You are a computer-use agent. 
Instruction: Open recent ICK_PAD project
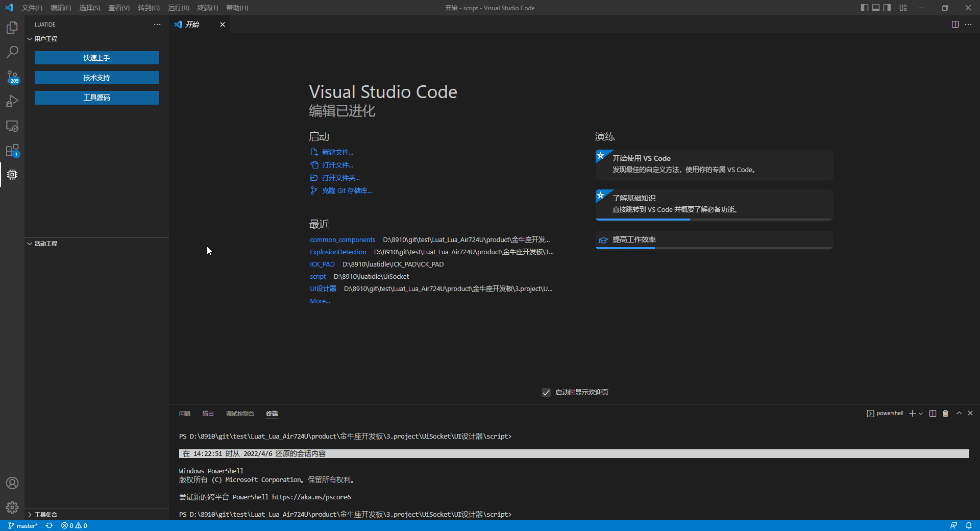[x=322, y=264]
